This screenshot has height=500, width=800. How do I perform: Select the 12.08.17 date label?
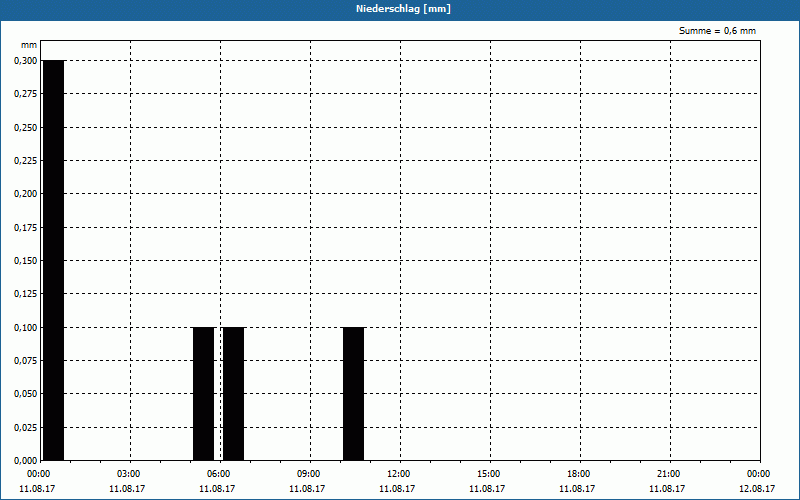coord(757,489)
